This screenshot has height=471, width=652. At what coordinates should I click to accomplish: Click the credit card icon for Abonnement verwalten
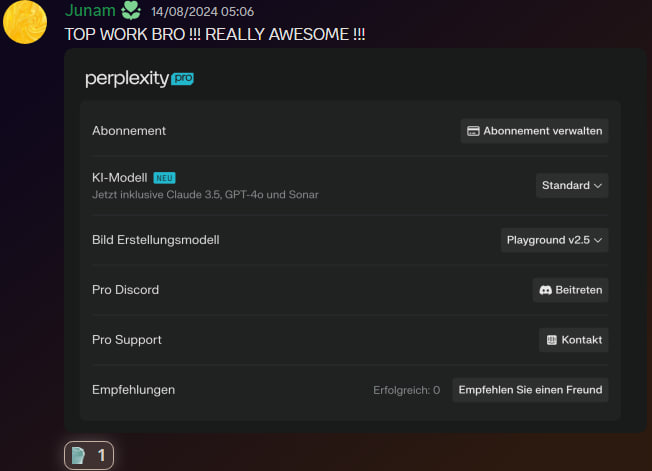click(473, 131)
